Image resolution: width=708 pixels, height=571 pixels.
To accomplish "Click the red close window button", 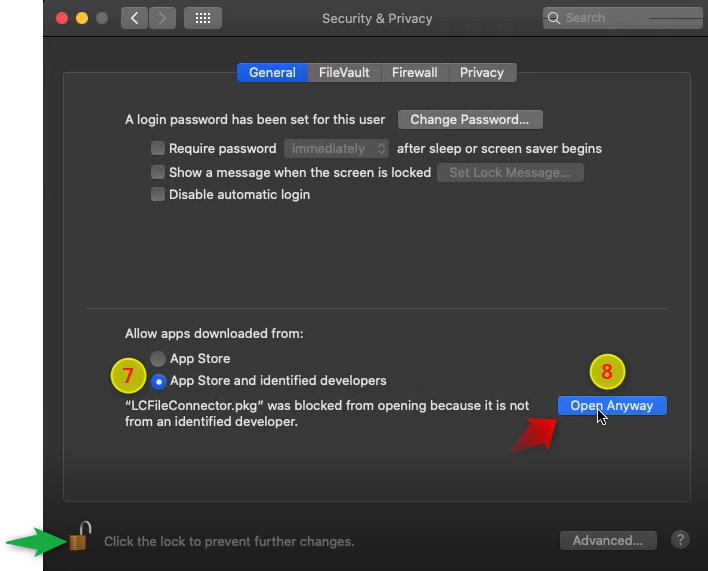I will (x=62, y=18).
